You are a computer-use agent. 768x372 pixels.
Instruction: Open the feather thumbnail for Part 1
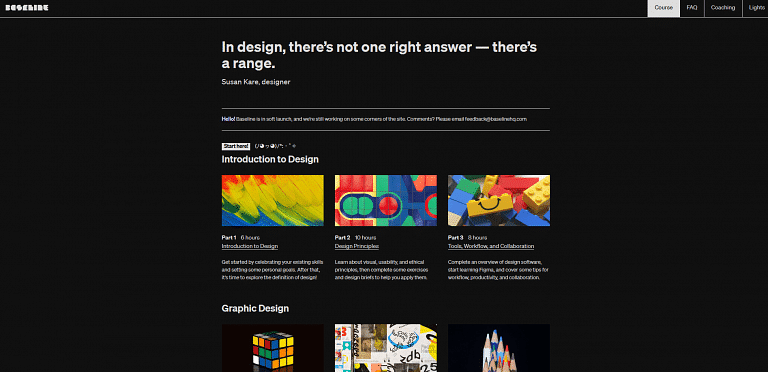(x=273, y=201)
